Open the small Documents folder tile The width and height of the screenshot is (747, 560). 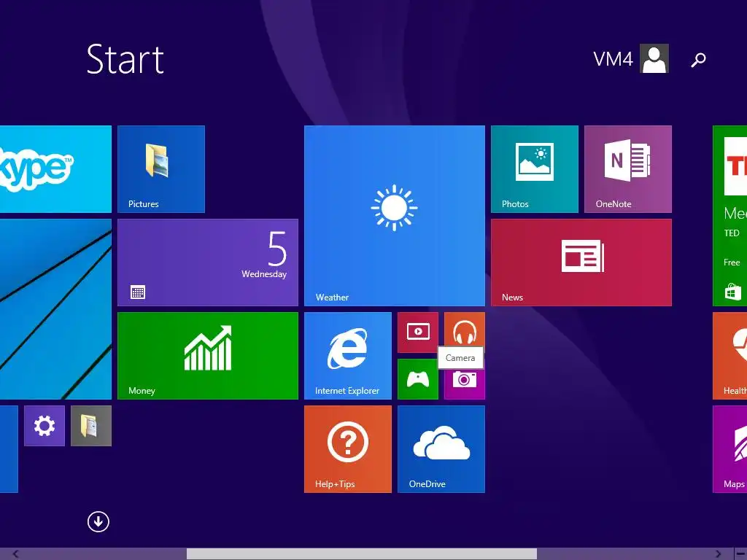[x=91, y=426]
